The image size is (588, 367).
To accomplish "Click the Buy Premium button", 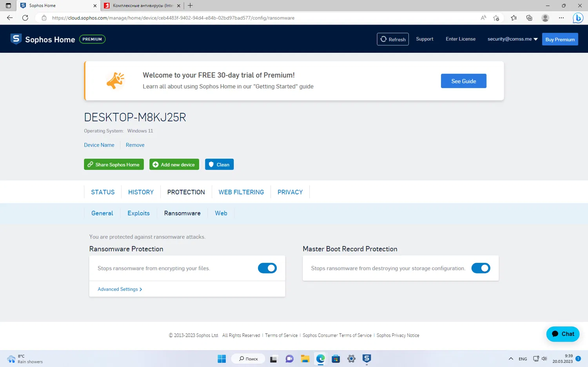I will coord(560,39).
